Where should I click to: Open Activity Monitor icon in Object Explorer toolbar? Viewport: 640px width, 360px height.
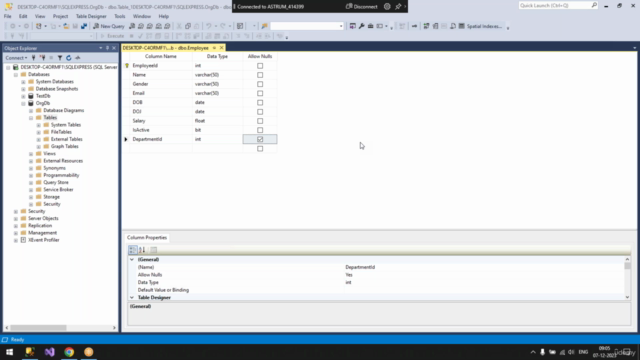(78, 58)
